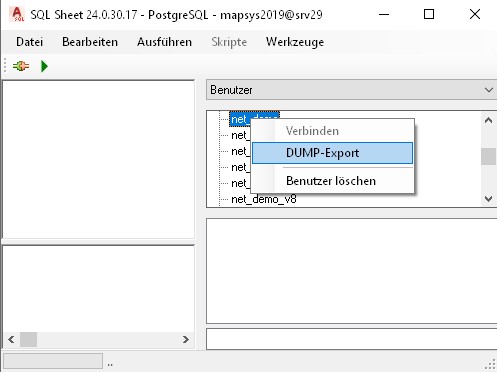
Task: Open the Datei menu
Action: [x=30, y=42]
